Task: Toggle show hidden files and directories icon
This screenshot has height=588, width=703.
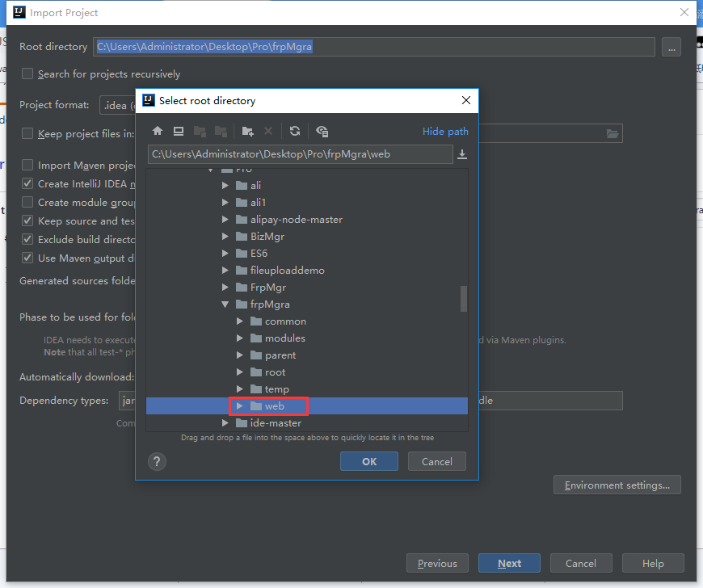Action: [x=322, y=131]
